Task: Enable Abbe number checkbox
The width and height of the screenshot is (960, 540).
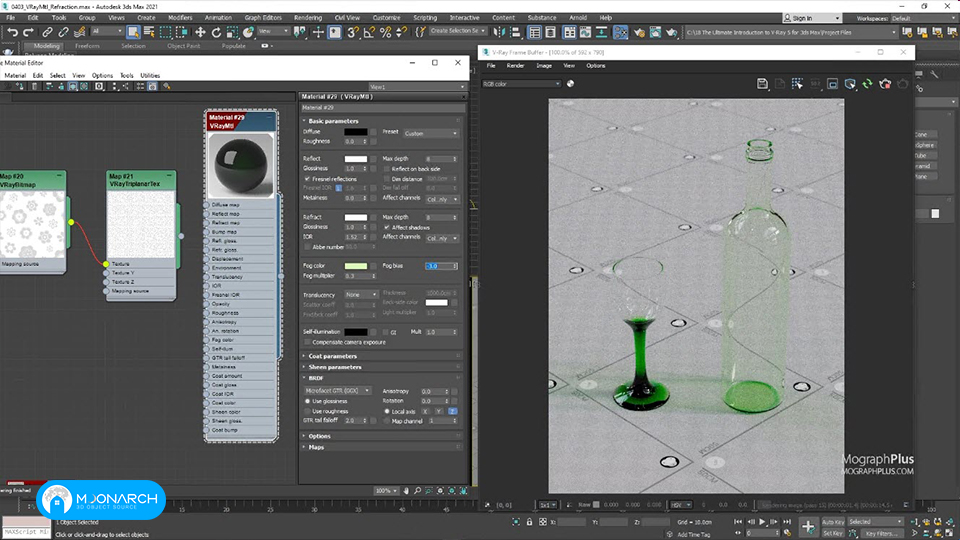Action: pos(307,247)
